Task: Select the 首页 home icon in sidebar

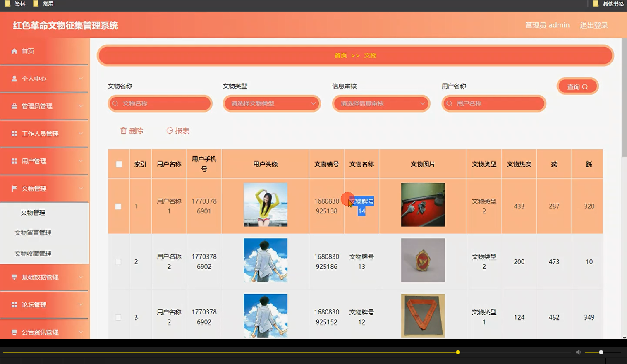Action: [15, 51]
